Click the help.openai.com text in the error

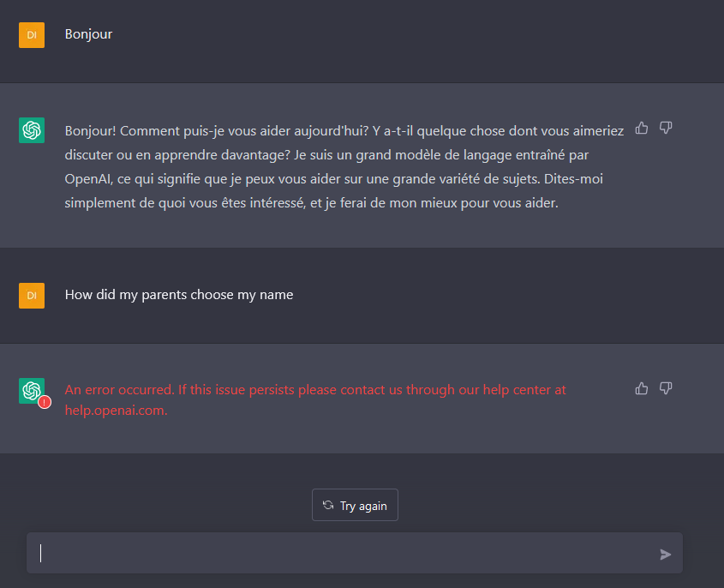[x=116, y=411]
